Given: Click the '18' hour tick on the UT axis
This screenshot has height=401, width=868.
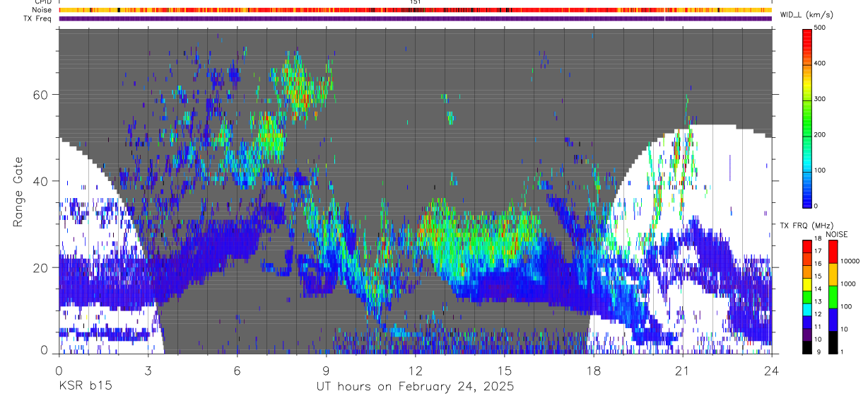Looking at the screenshot, I should click(594, 370).
